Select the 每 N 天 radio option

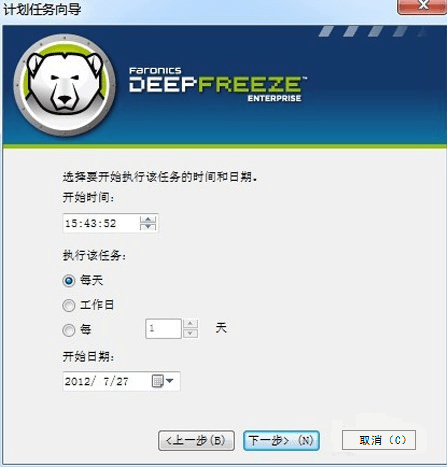coord(69,330)
